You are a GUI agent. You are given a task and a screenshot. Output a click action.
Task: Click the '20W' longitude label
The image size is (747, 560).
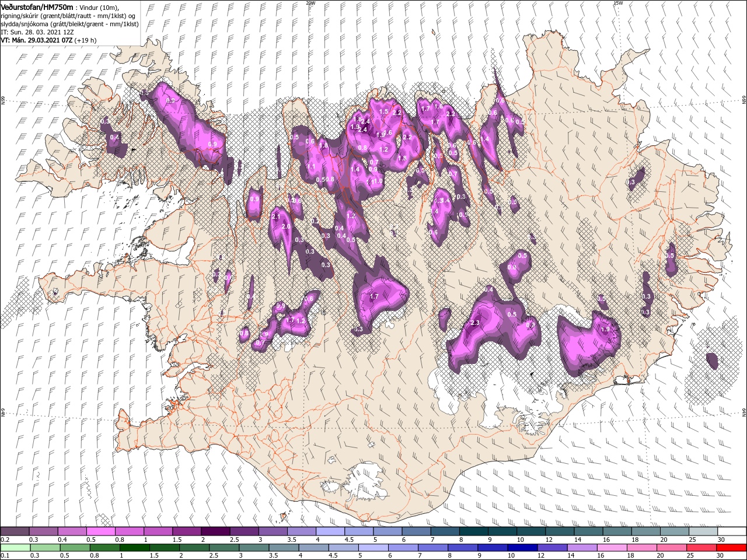pyautogui.click(x=310, y=3)
